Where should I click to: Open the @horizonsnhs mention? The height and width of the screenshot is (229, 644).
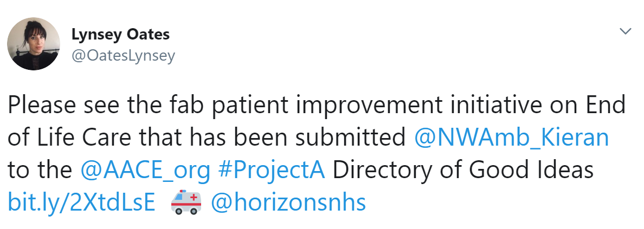point(288,202)
